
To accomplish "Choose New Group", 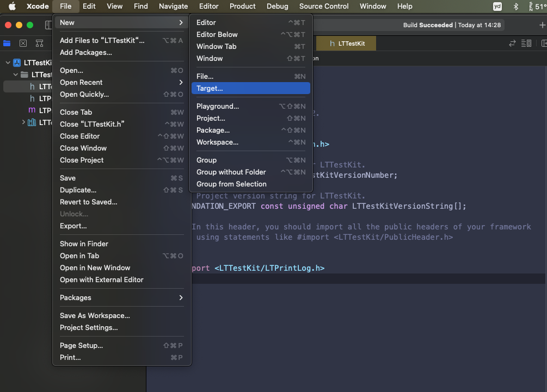I will pyautogui.click(x=251, y=160).
